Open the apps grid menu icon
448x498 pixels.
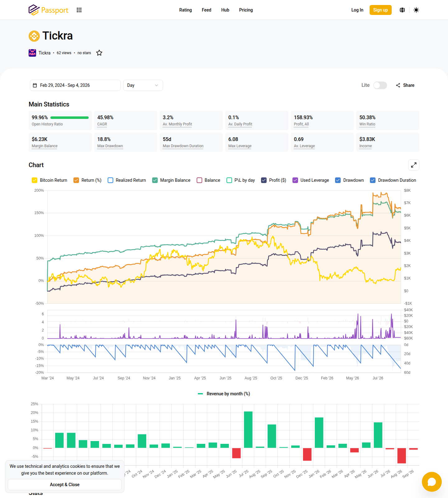click(79, 10)
